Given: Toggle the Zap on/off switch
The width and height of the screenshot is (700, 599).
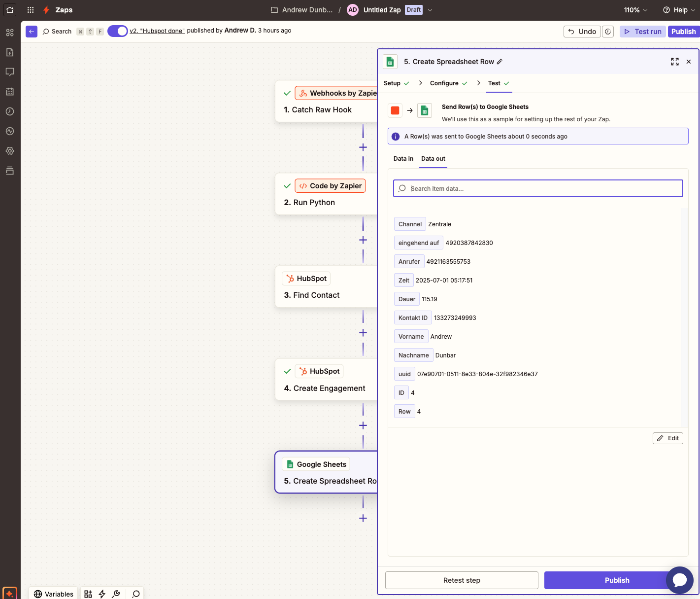Looking at the screenshot, I should pos(117,31).
